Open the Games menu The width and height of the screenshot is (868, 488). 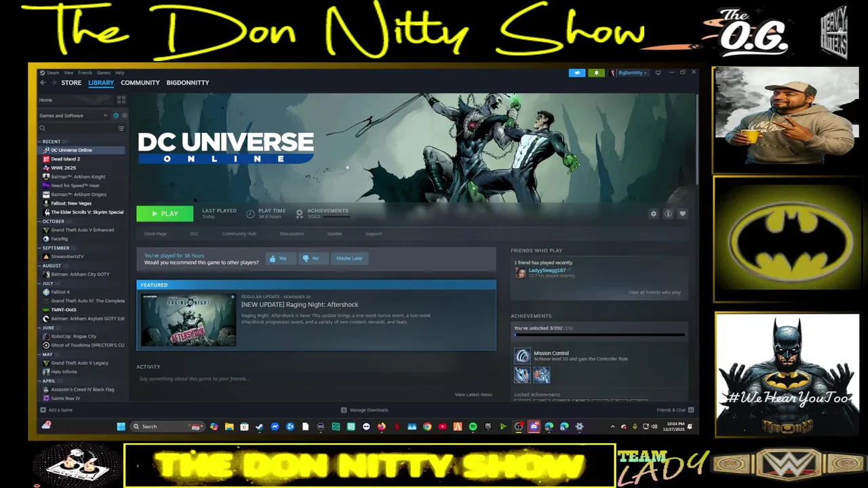(104, 73)
